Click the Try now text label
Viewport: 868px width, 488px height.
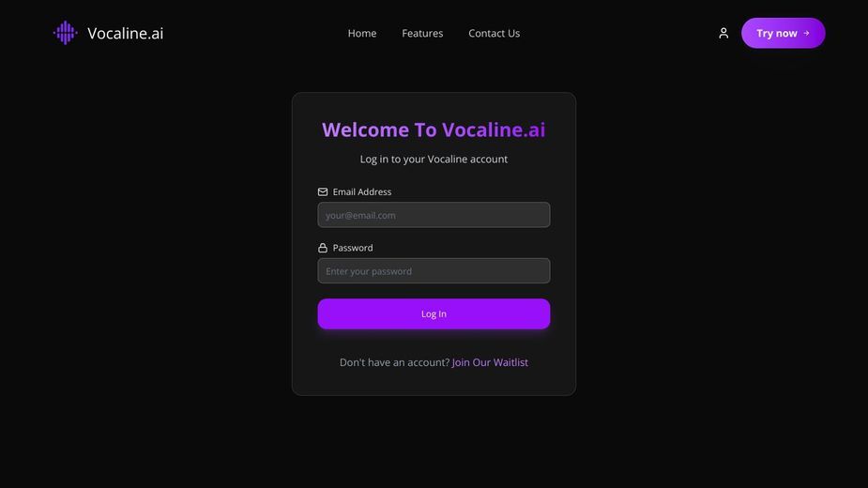tap(777, 33)
